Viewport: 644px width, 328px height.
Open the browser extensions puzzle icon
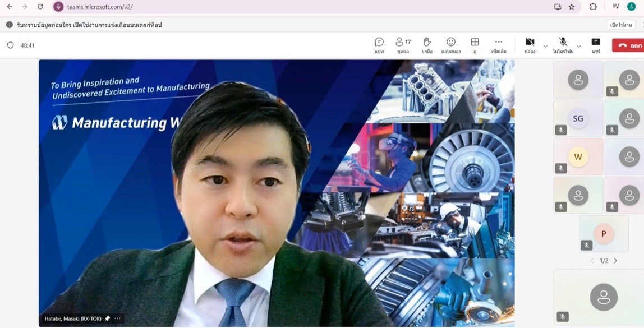tap(593, 7)
